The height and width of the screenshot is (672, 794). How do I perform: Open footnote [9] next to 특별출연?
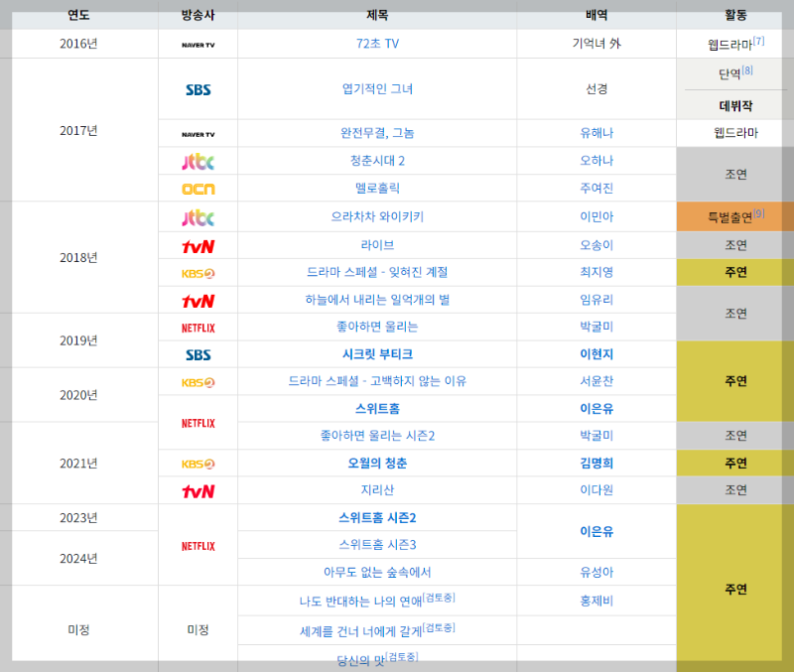[758, 213]
